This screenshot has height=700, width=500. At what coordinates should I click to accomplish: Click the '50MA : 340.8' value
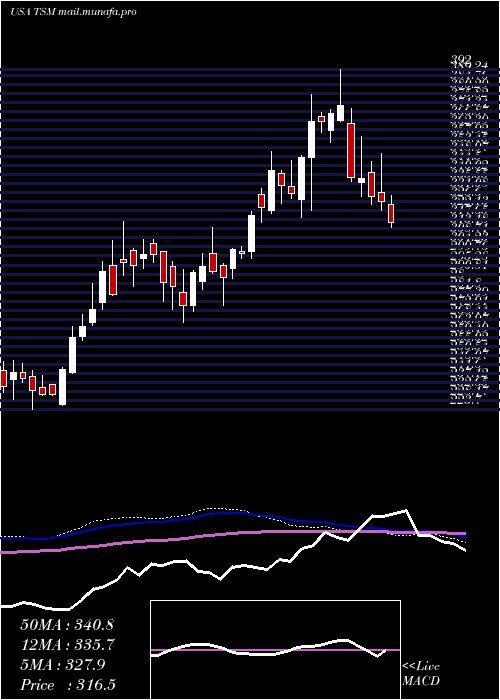coord(67,625)
